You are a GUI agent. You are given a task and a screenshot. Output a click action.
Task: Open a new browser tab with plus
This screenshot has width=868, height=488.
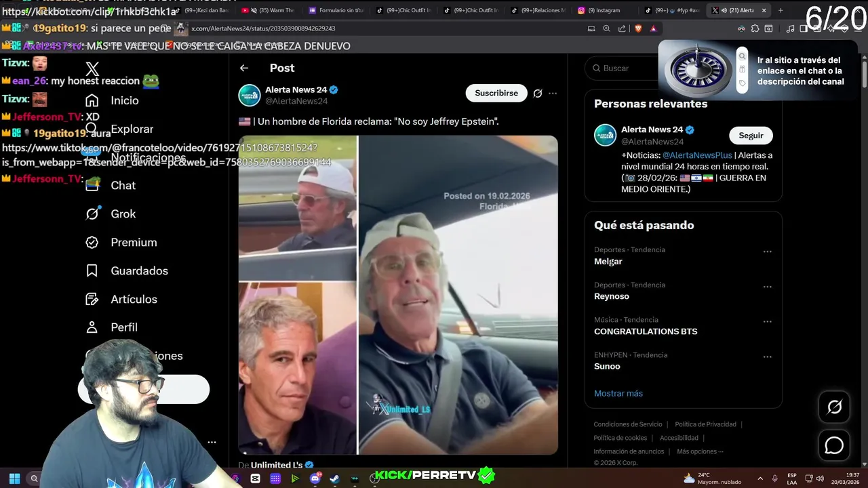tap(781, 10)
